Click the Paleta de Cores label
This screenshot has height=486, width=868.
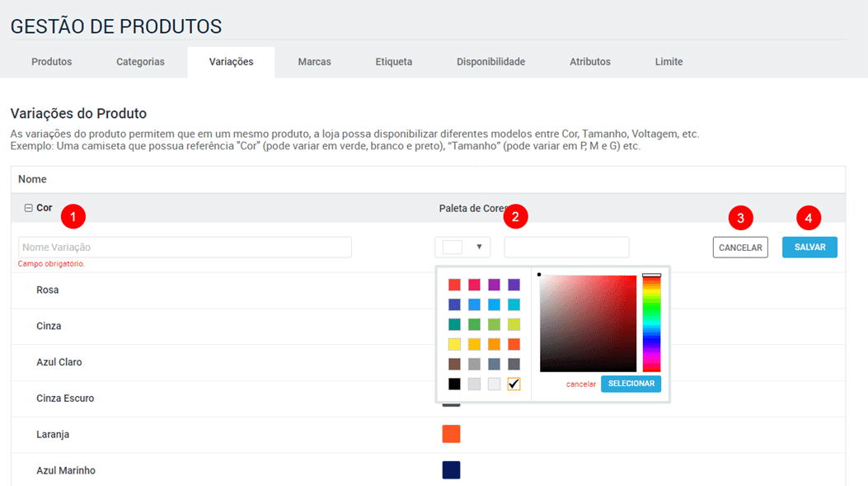[x=473, y=209]
